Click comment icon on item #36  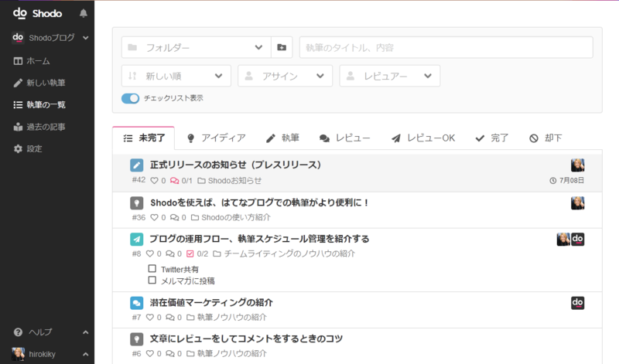coord(174,217)
